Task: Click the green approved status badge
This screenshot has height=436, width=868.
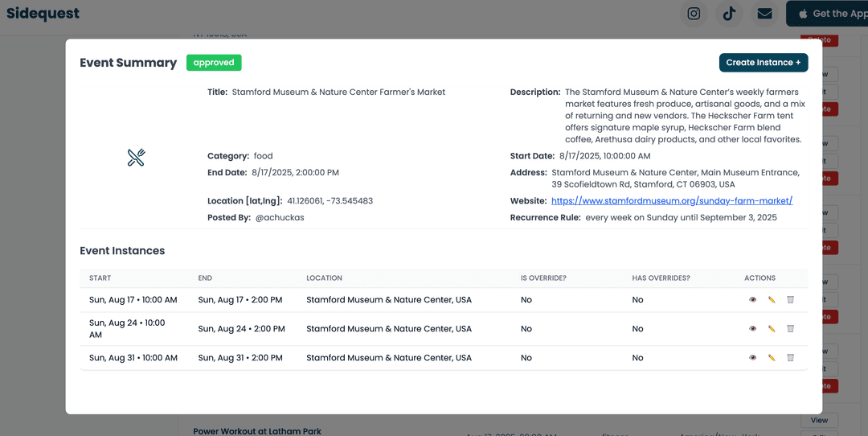Action: (214, 63)
